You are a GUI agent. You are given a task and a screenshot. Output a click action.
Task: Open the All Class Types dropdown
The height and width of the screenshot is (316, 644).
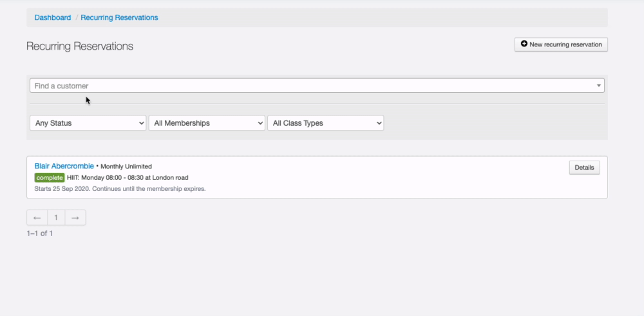325,123
